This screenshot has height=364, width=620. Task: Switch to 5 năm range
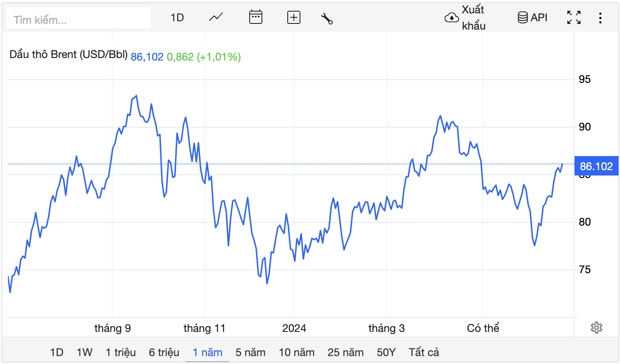click(x=250, y=352)
